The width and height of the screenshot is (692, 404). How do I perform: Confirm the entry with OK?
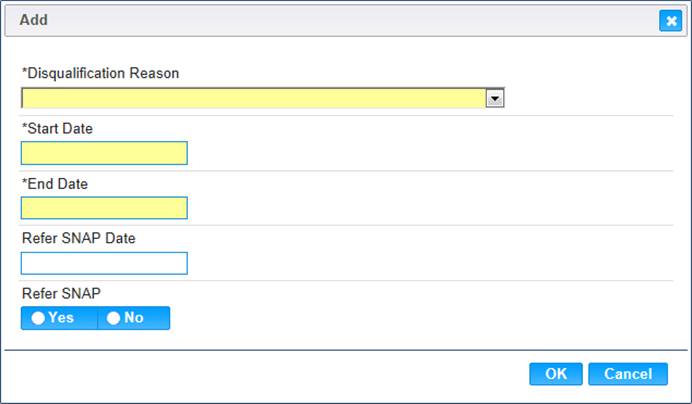[x=556, y=374]
